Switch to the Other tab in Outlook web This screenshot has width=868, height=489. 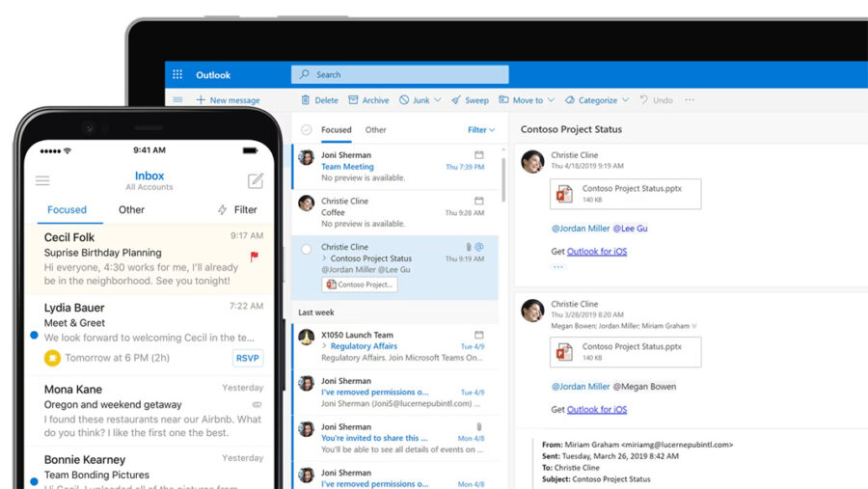[375, 129]
